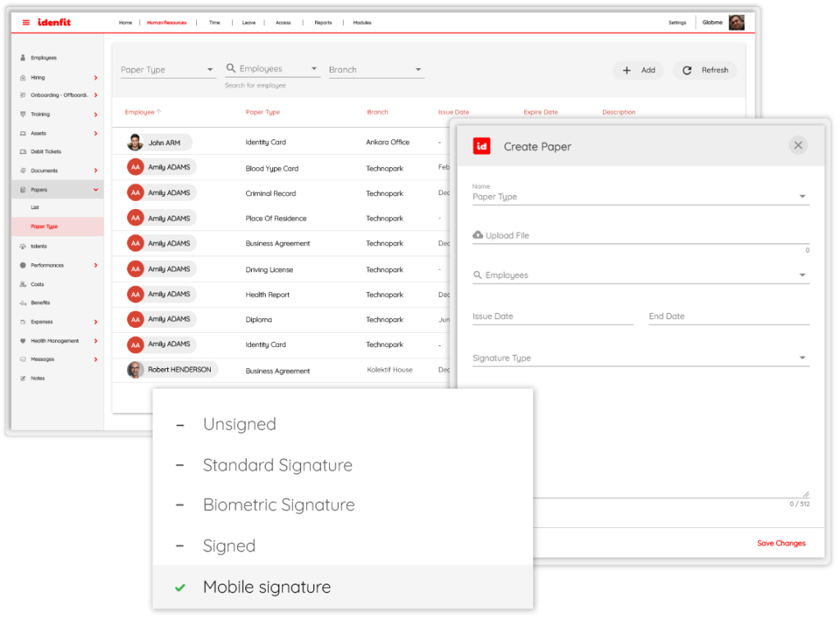Choose the Unsigned signature option
This screenshot has width=840, height=619.
239,424
